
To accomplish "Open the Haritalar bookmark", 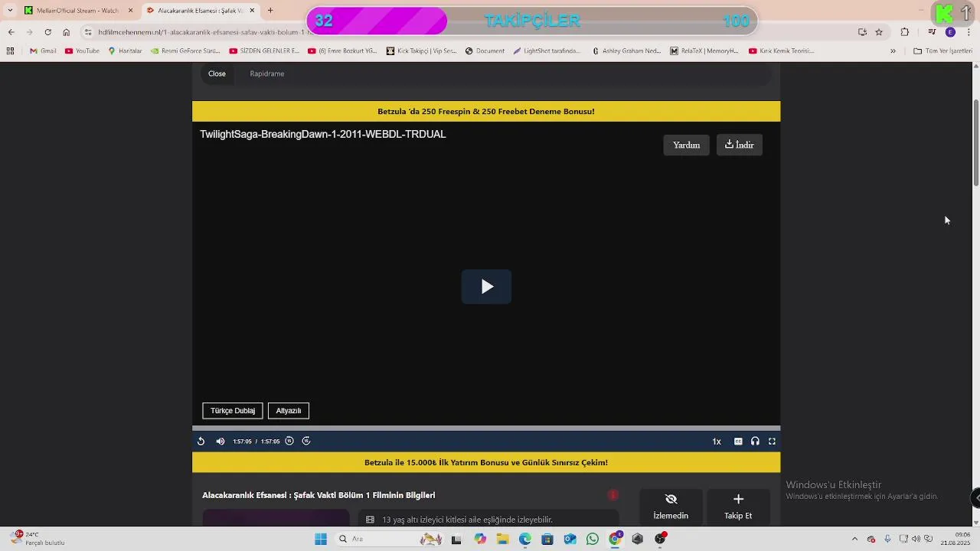I will [125, 51].
